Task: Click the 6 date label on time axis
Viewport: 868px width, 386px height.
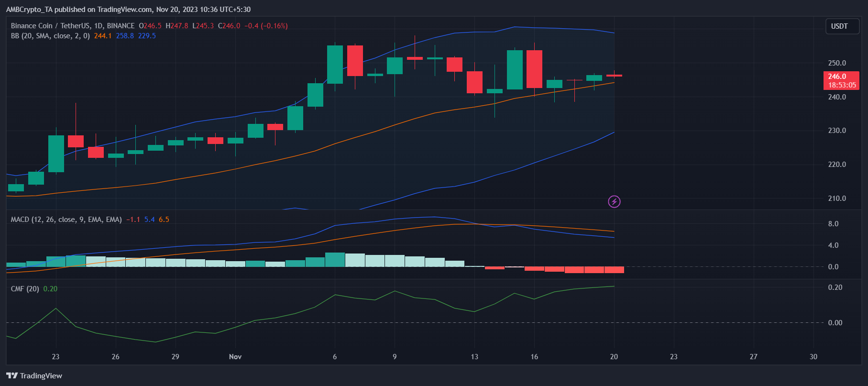Action: click(x=335, y=357)
